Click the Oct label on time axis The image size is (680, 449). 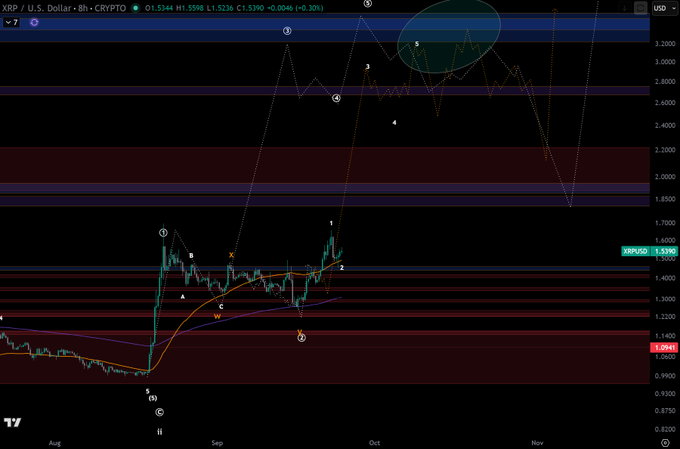374,443
